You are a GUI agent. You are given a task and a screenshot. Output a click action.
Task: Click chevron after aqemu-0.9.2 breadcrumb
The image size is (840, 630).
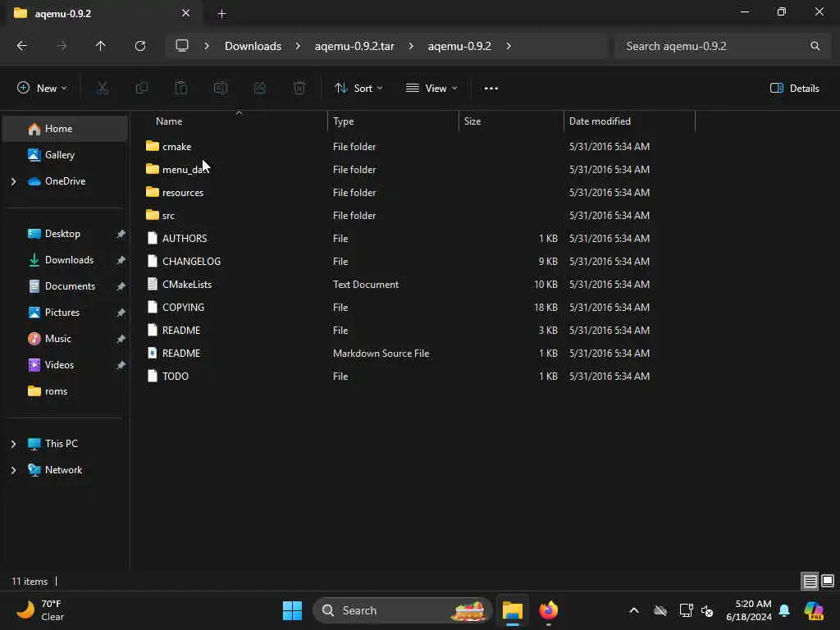pyautogui.click(x=509, y=46)
